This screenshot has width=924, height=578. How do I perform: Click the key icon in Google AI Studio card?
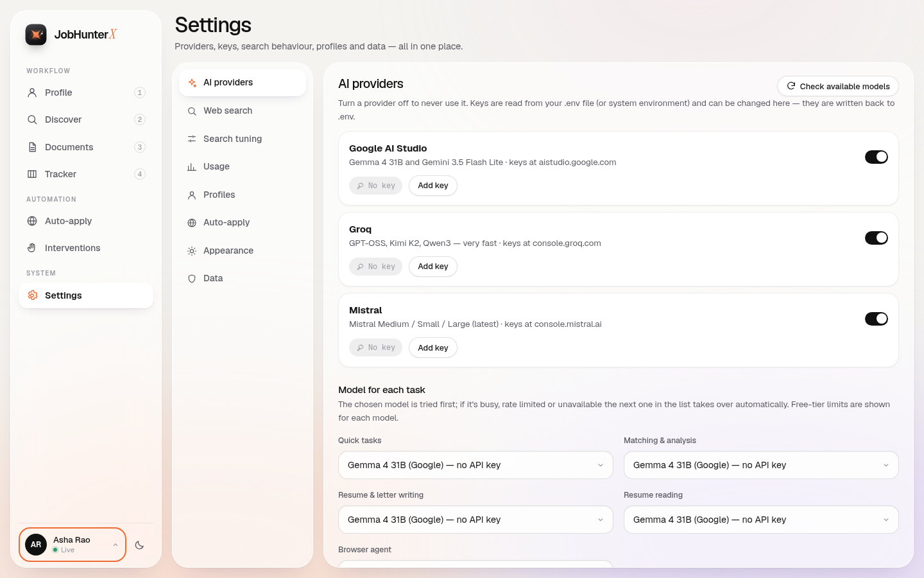click(360, 186)
